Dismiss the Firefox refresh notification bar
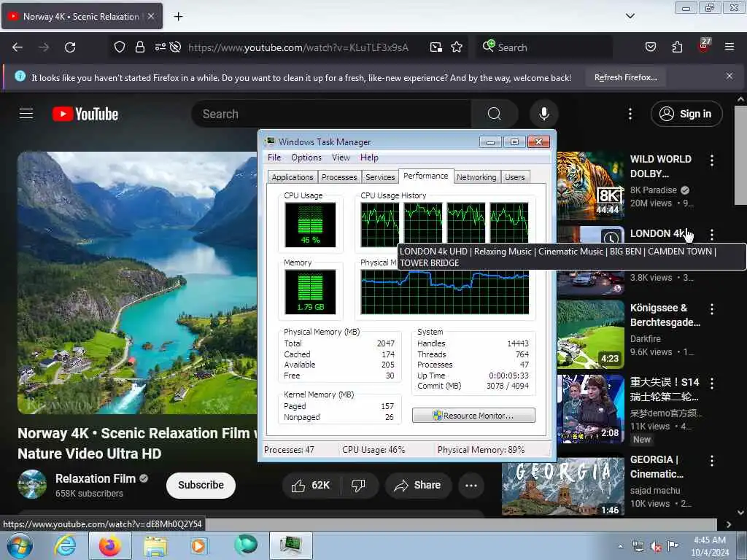 729,76
